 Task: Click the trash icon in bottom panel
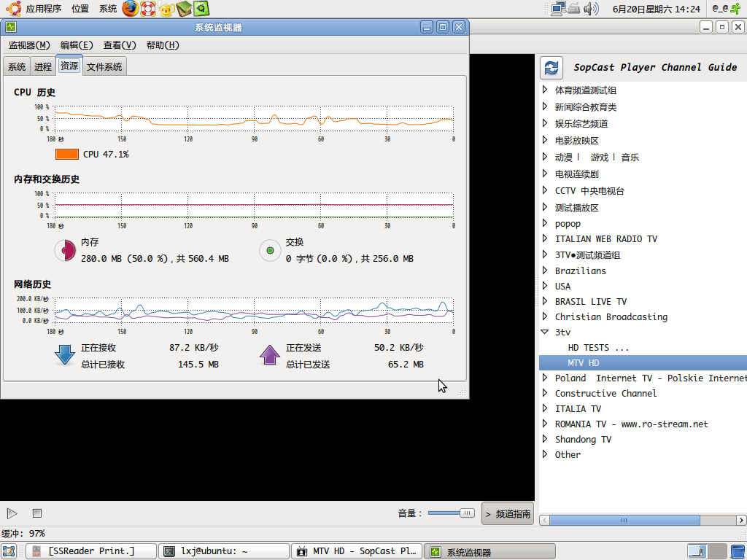[738, 551]
